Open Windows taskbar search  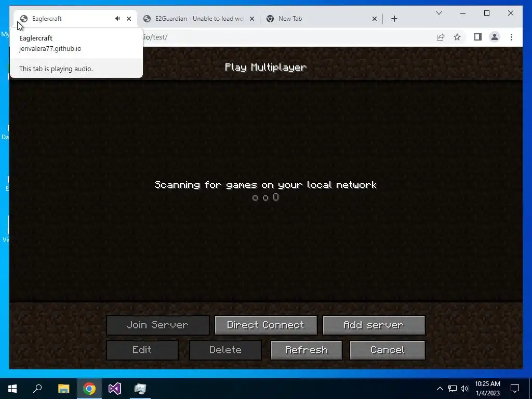37,389
